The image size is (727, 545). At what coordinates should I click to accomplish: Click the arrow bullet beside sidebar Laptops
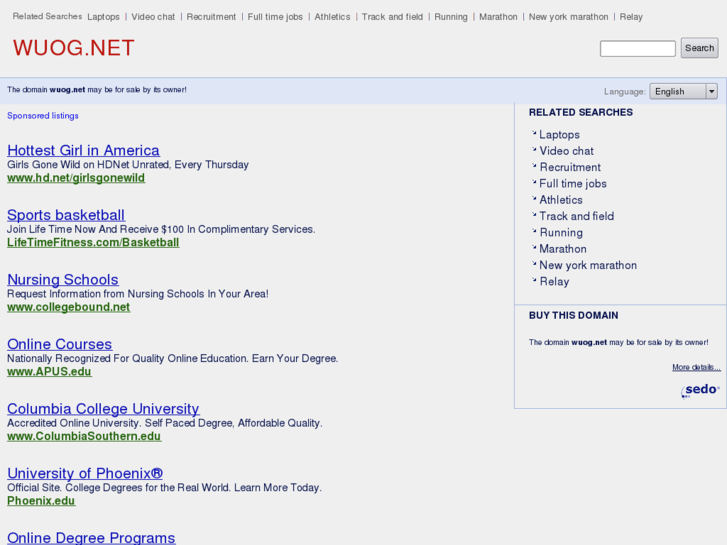point(534,133)
